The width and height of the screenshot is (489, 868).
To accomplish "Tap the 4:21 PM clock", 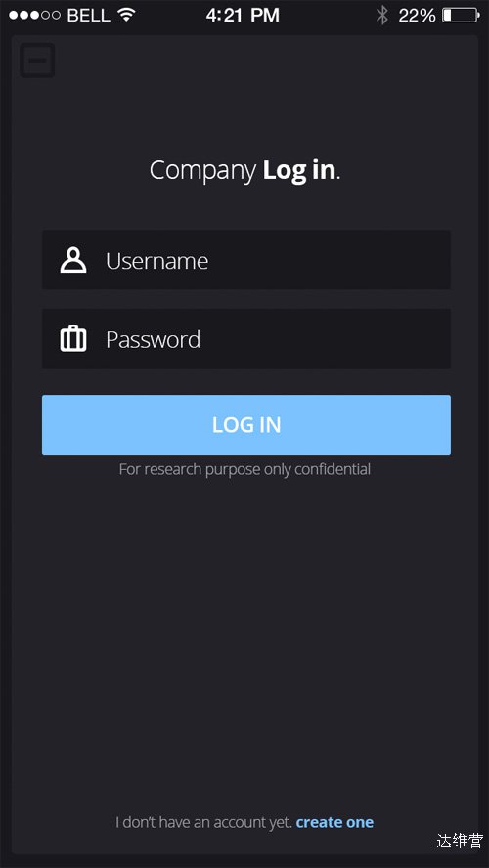I will 243,15.
